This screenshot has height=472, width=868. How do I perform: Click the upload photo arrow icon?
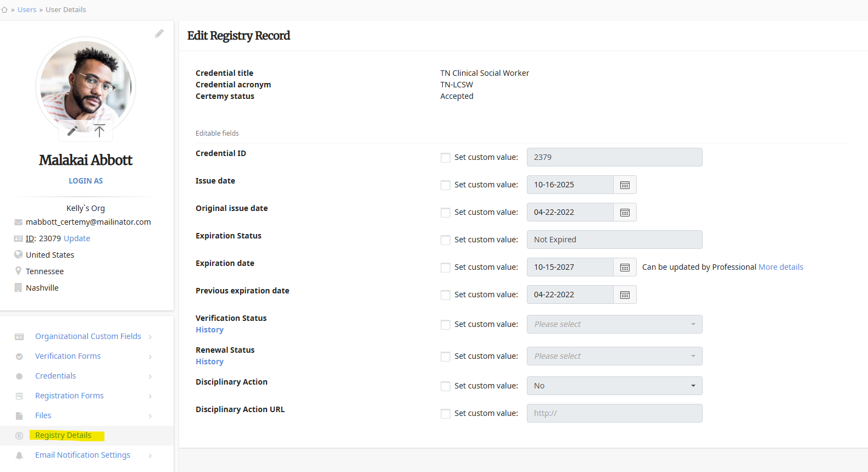(99, 131)
